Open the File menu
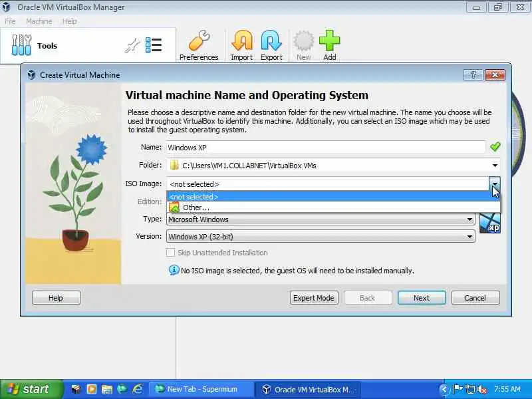Screen dimensions: 532x399 10,21
